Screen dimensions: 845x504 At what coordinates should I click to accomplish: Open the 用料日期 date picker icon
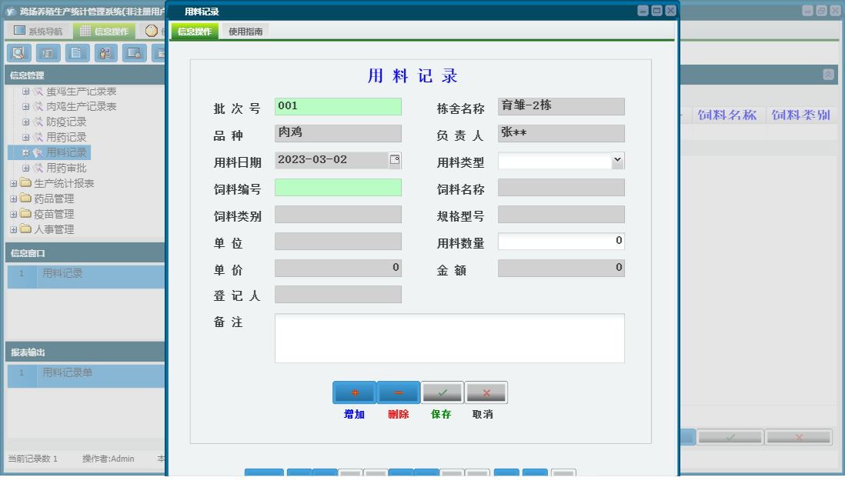pos(394,160)
